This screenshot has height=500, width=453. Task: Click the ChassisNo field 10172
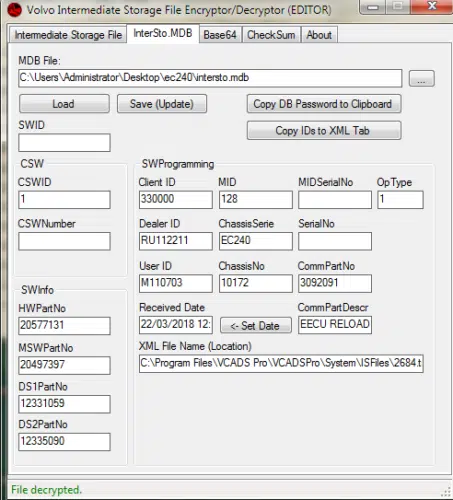[256, 283]
